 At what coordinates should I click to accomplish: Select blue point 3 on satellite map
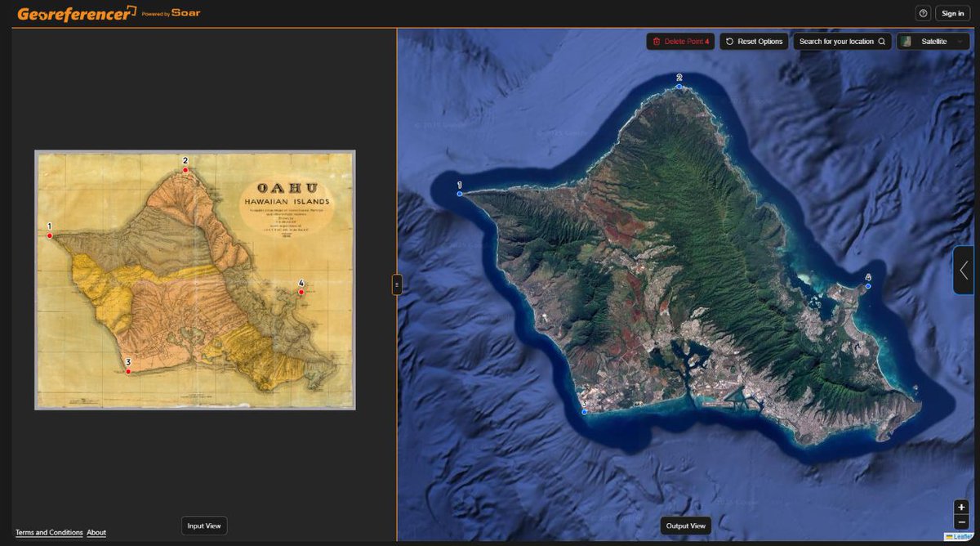click(x=584, y=412)
